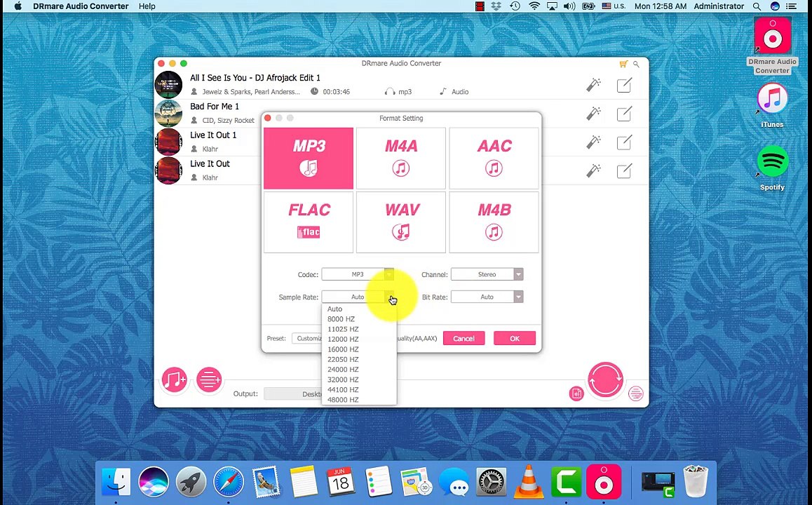The image size is (812, 505).
Task: Choose 44100 HZ sample rate
Action: click(x=343, y=389)
